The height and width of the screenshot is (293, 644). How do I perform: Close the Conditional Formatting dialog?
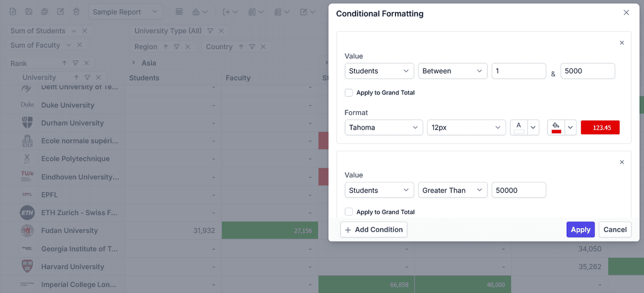point(626,13)
